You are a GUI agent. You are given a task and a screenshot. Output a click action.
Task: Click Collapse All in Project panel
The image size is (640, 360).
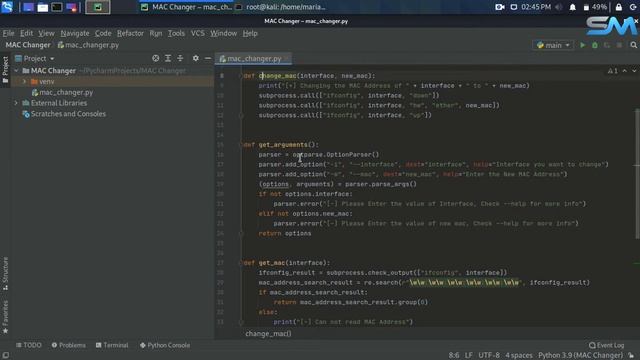tap(180, 58)
